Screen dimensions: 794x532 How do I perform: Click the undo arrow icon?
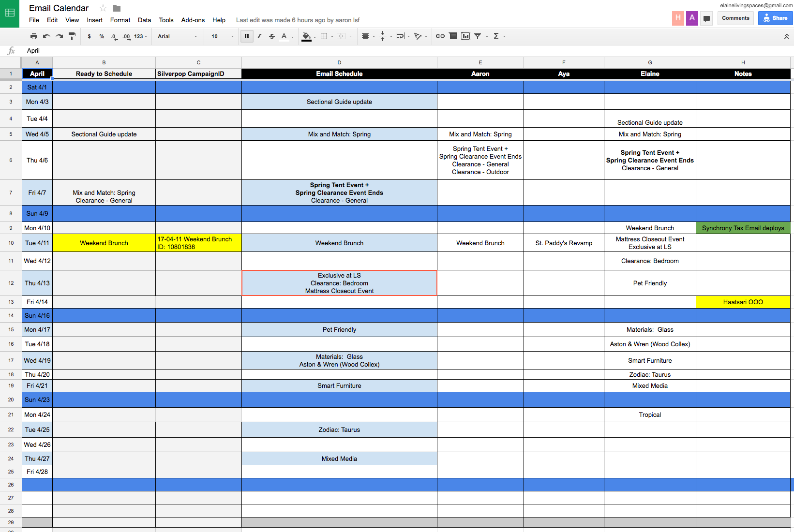click(x=46, y=36)
